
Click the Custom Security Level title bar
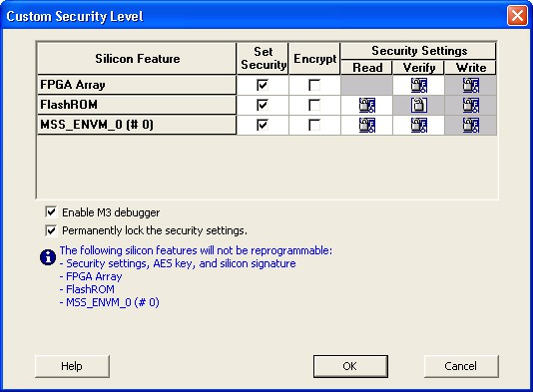pyautogui.click(x=254, y=16)
